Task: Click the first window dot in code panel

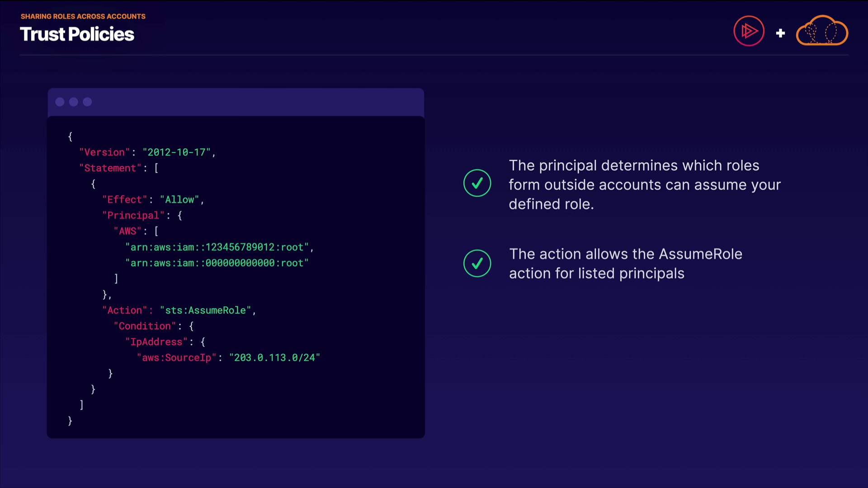Action: coord(60,102)
